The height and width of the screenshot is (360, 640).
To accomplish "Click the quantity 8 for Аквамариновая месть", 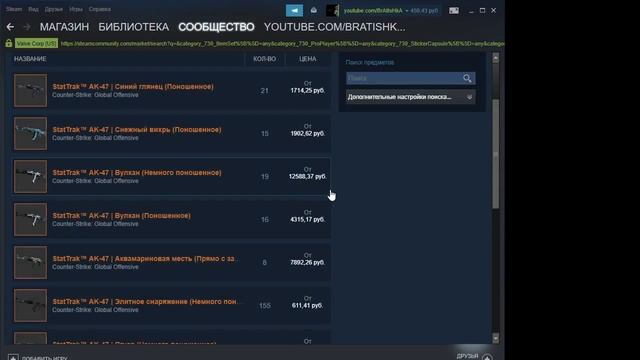I will (264, 262).
